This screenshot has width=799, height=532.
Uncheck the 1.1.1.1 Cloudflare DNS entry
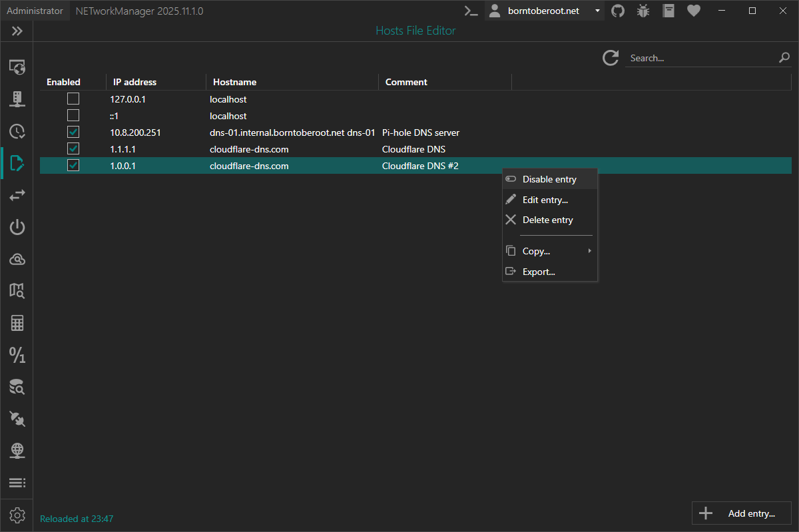(x=73, y=148)
